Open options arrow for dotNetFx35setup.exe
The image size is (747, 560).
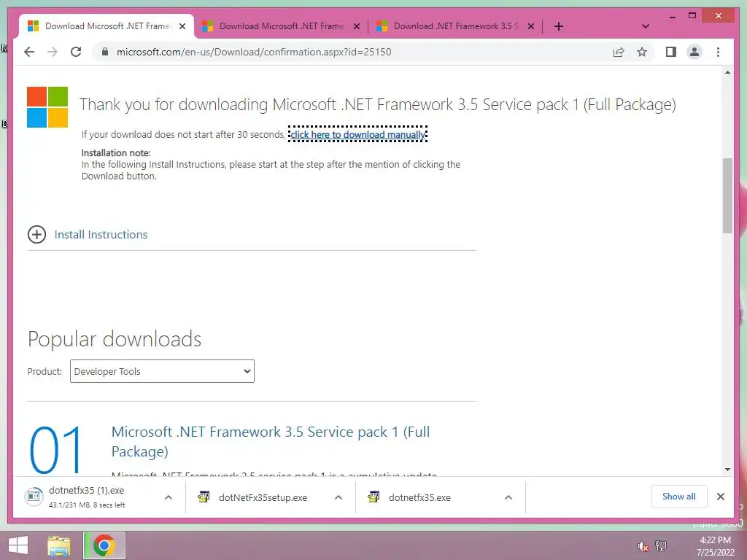tap(338, 497)
